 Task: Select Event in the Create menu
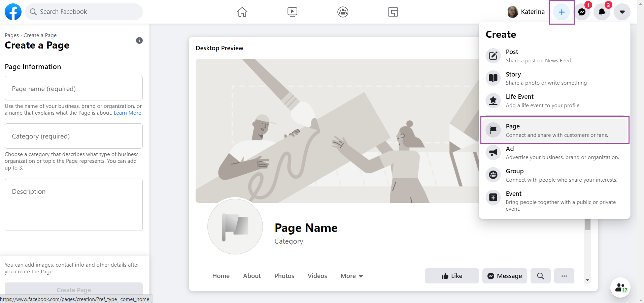(555, 201)
